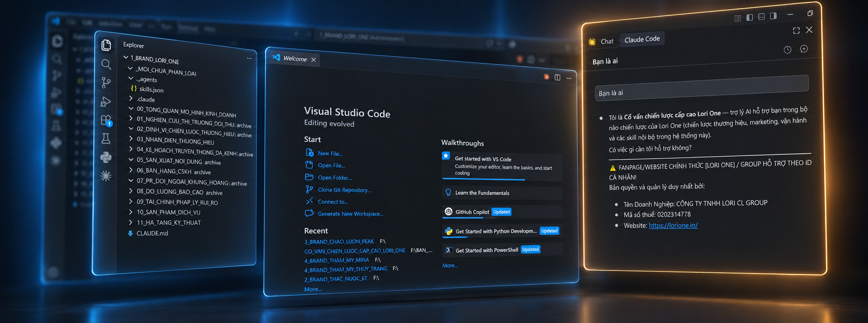The height and width of the screenshot is (323, 868).
Task: Click the New File... link
Action: pyautogui.click(x=330, y=153)
